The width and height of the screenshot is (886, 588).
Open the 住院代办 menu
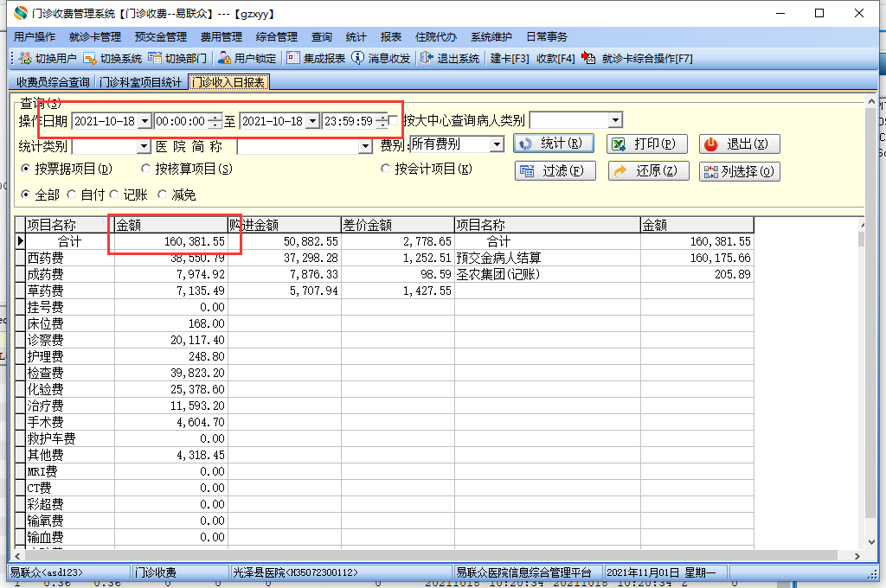(x=436, y=36)
